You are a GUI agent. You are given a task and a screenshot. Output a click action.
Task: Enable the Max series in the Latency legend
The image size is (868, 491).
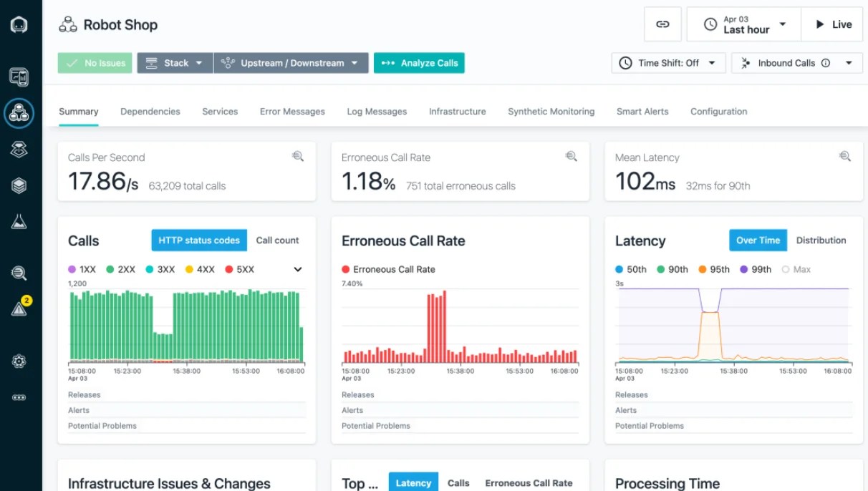796,269
